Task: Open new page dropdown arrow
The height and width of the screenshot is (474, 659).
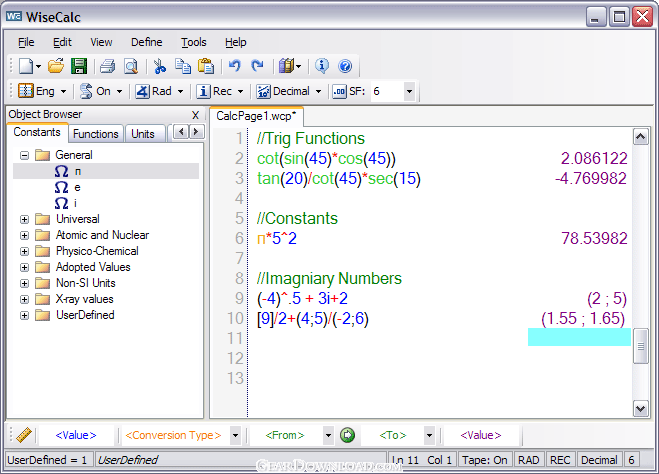Action: pyautogui.click(x=38, y=66)
